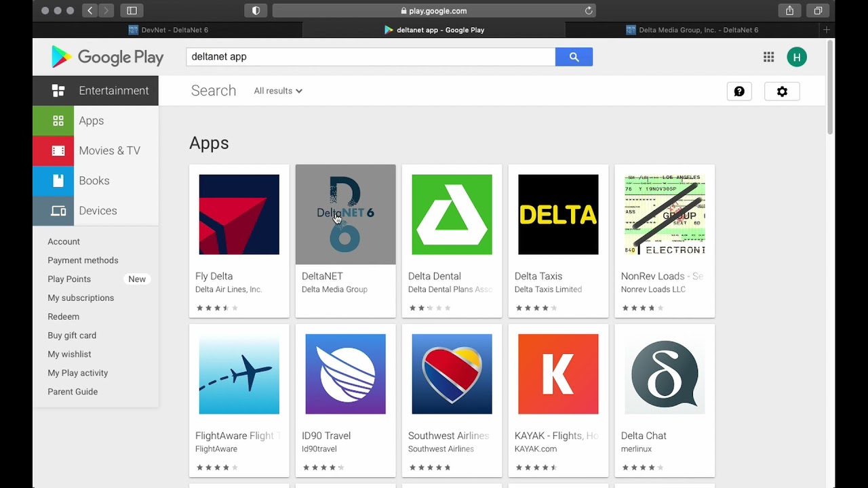
Task: Open the Delta Chat app icon
Action: 665,373
